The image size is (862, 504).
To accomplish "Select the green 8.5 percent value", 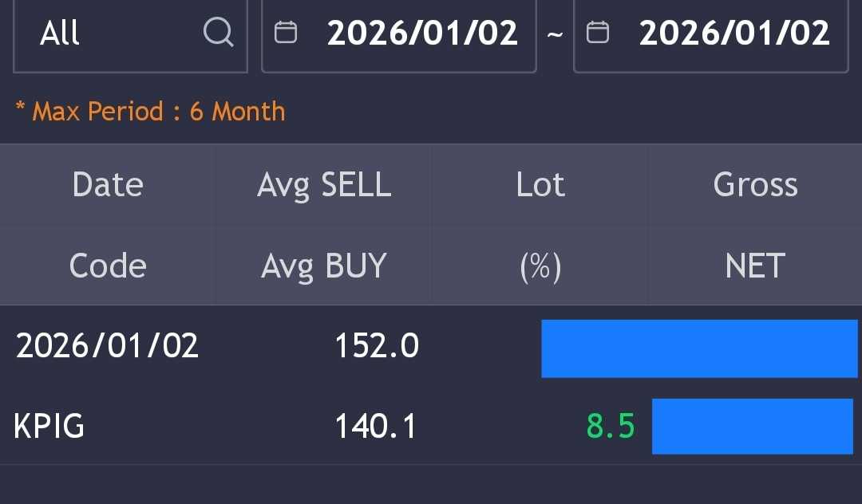I will [611, 427].
